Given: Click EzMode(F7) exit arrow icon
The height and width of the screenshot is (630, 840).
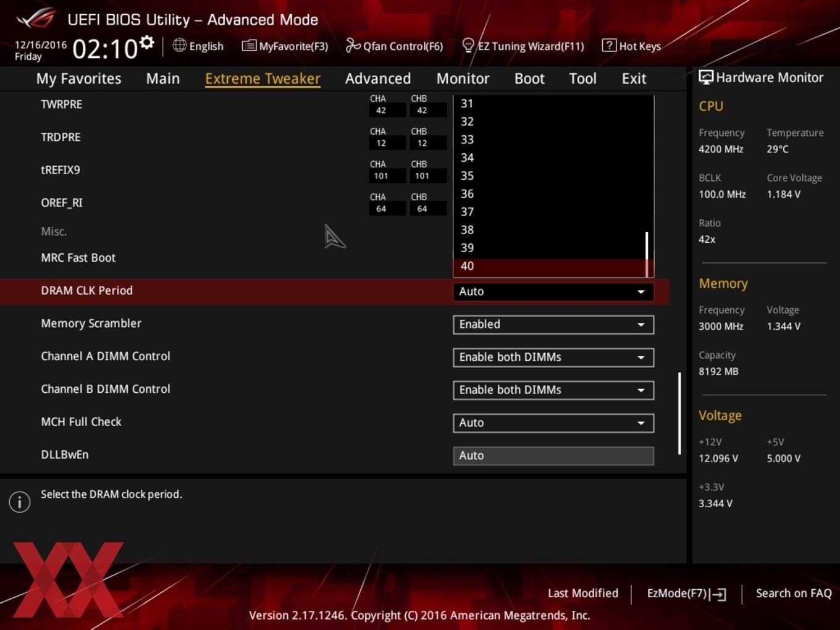Looking at the screenshot, I should coord(718,594).
